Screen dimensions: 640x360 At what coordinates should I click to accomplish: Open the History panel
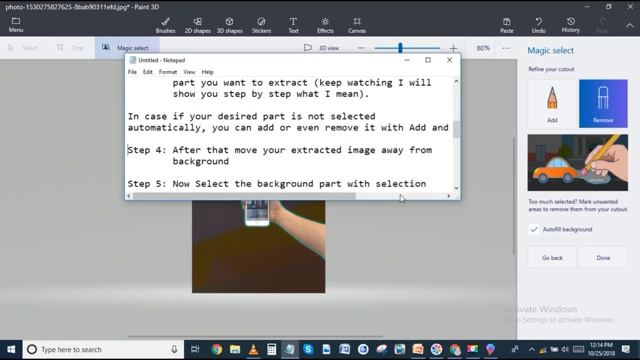[570, 25]
